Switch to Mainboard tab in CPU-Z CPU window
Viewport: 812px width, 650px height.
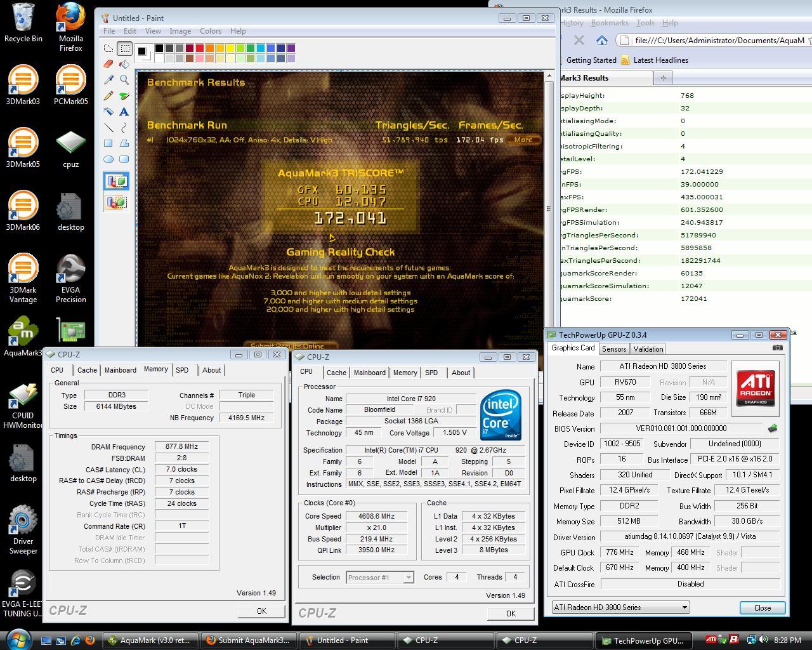click(370, 373)
